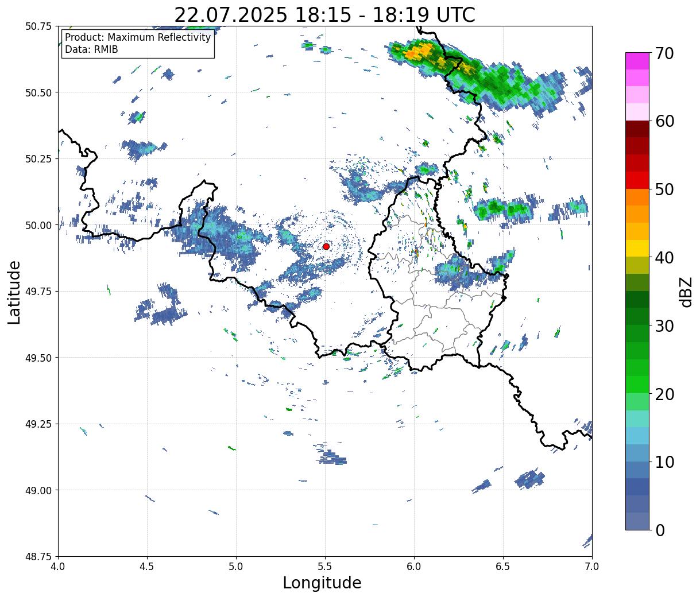The width and height of the screenshot is (700, 597).
Task: Click the colorbar tick label 10
Action: 665,462
